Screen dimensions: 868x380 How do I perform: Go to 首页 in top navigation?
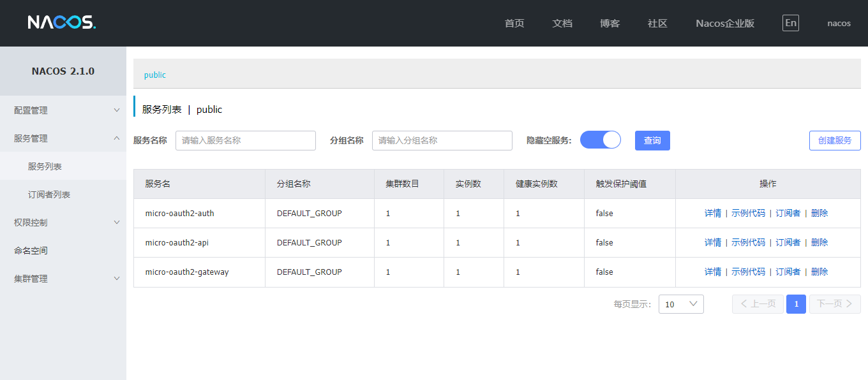514,23
